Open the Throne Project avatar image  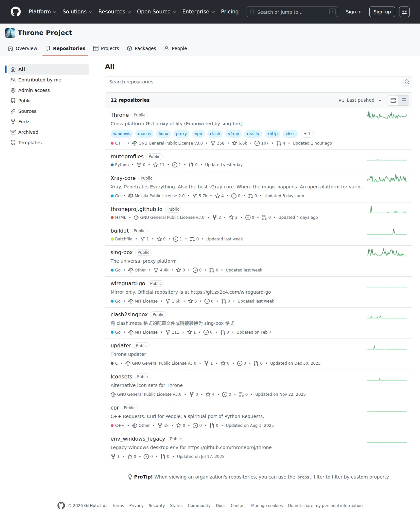click(10, 33)
